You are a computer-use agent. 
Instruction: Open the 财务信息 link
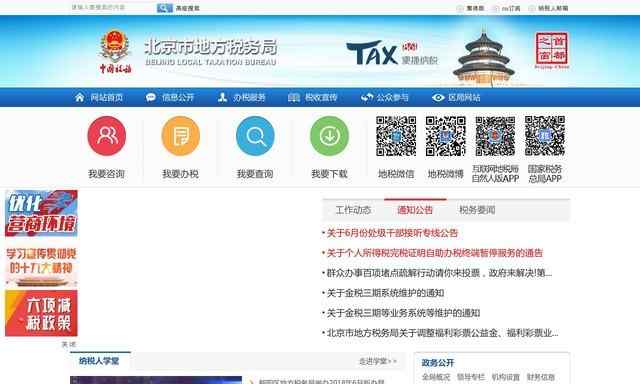[x=541, y=377]
